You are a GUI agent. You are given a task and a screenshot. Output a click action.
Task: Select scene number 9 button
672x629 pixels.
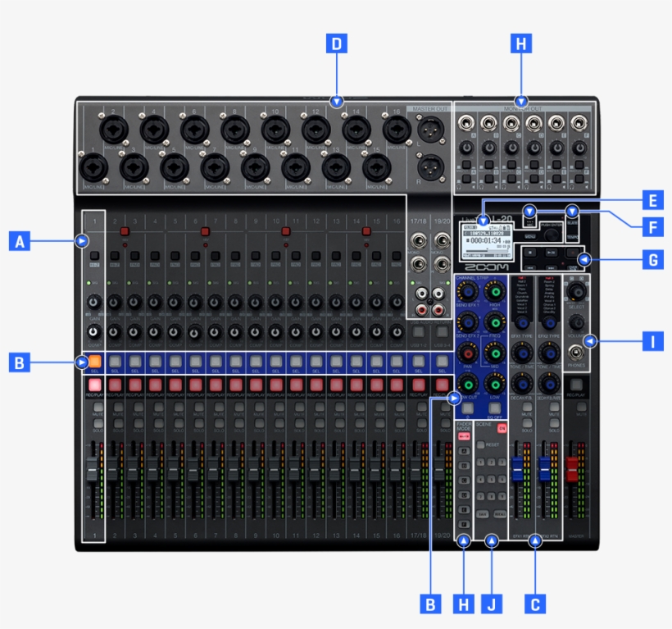pos(501,496)
